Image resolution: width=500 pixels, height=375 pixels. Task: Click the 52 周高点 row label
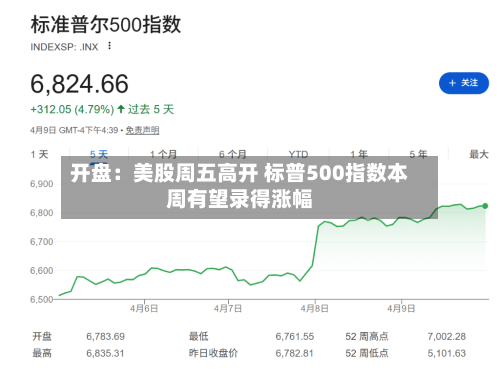click(x=367, y=336)
